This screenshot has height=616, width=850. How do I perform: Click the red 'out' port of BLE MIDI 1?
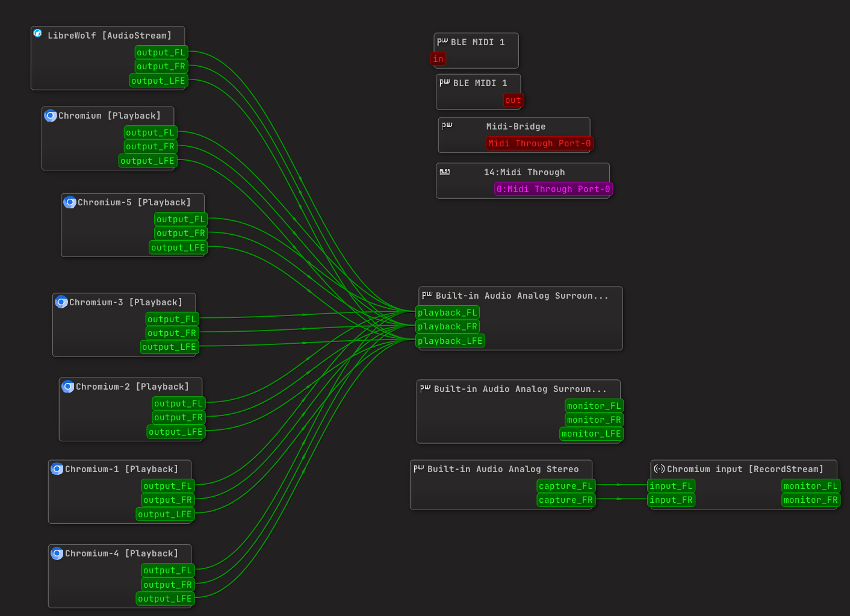(x=513, y=101)
